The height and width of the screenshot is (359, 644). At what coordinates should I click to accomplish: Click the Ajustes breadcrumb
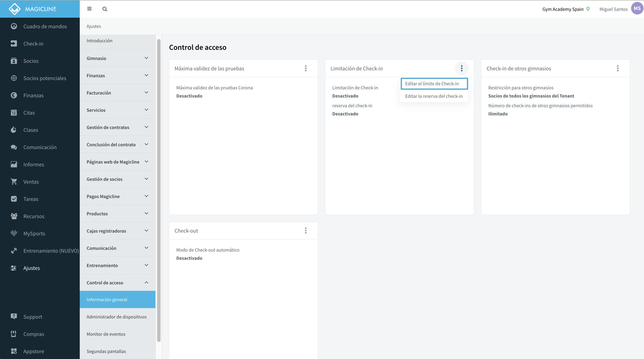point(94,26)
